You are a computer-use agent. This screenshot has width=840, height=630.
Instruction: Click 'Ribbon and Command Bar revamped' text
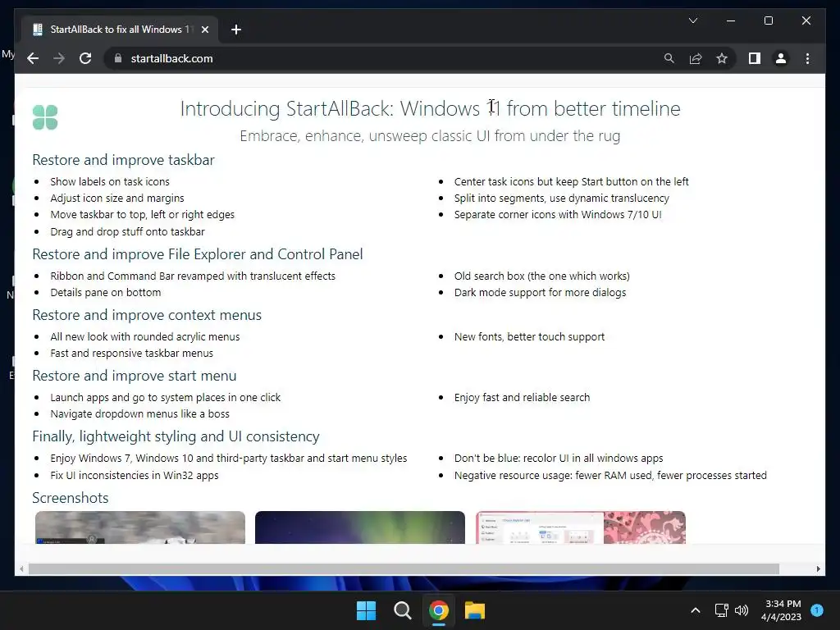(193, 276)
